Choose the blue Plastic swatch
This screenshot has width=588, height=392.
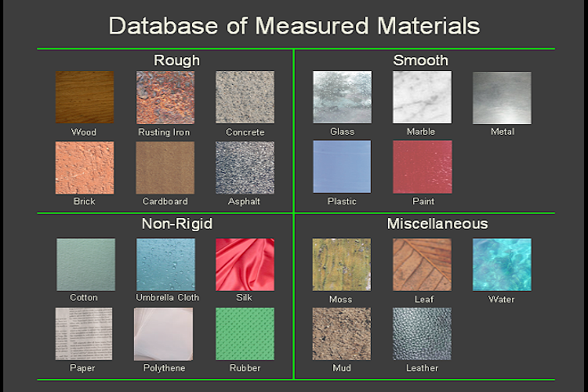[x=341, y=167]
